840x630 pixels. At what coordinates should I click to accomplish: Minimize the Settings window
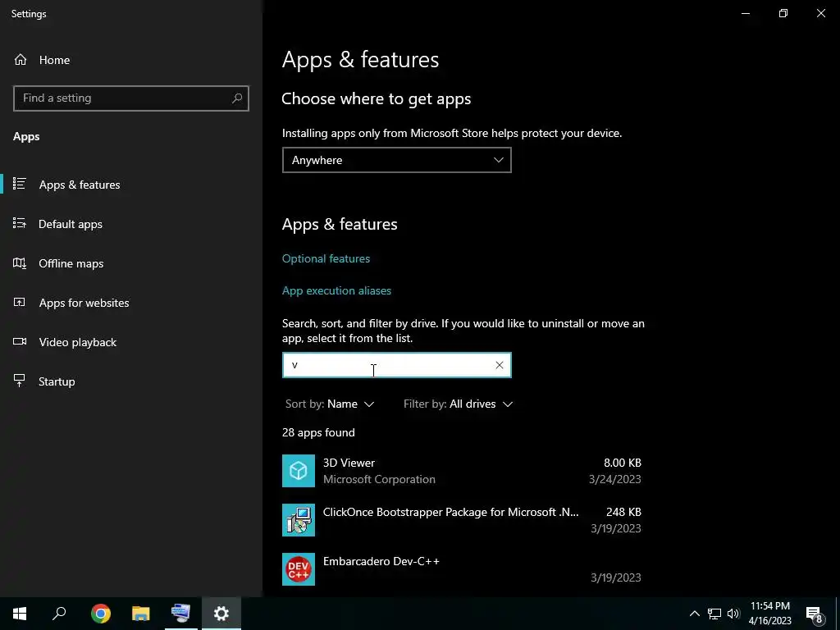745,13
